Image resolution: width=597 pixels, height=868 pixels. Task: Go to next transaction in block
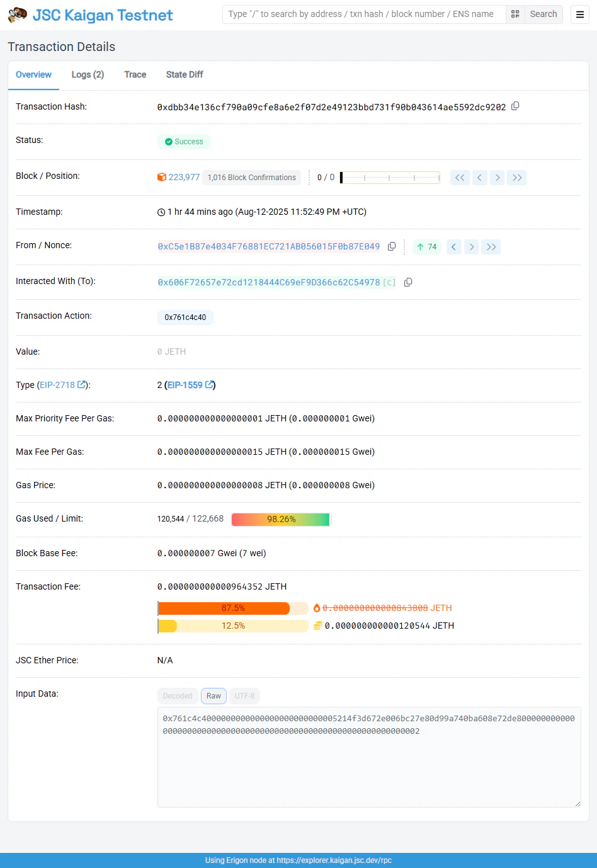tap(497, 178)
